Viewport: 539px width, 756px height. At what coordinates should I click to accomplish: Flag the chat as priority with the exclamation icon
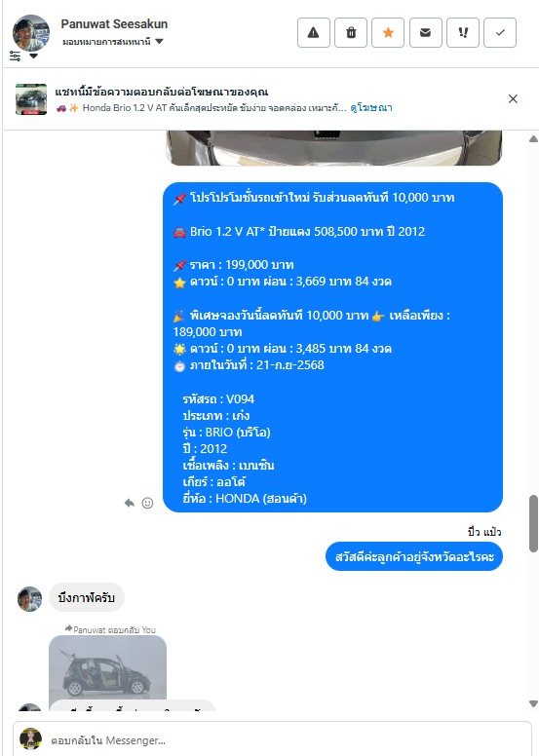click(463, 33)
